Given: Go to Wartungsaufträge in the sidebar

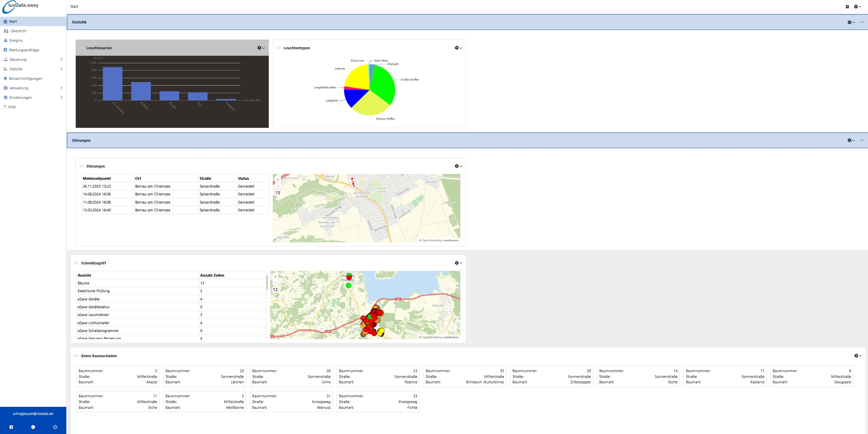Looking at the screenshot, I should (24, 50).
